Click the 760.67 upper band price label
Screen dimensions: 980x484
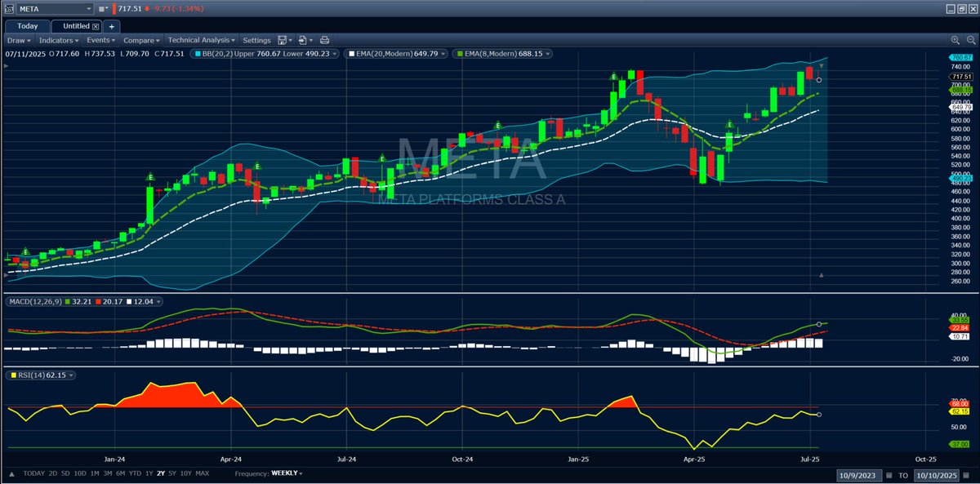click(x=961, y=57)
